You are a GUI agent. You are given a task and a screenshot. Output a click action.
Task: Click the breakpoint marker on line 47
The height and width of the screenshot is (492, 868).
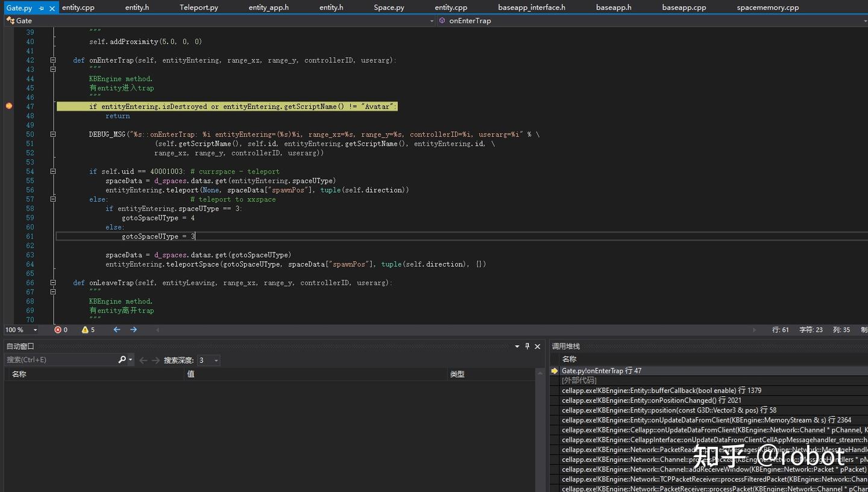click(9, 106)
